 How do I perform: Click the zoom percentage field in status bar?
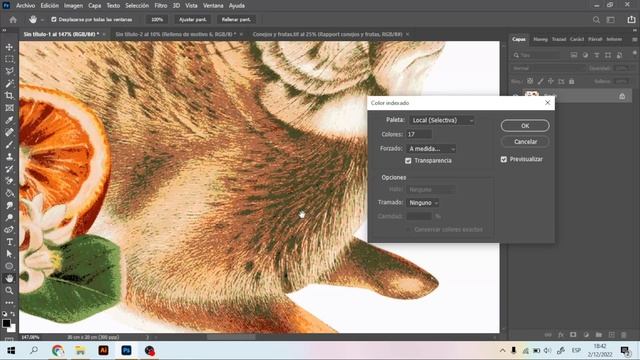[x=31, y=338]
